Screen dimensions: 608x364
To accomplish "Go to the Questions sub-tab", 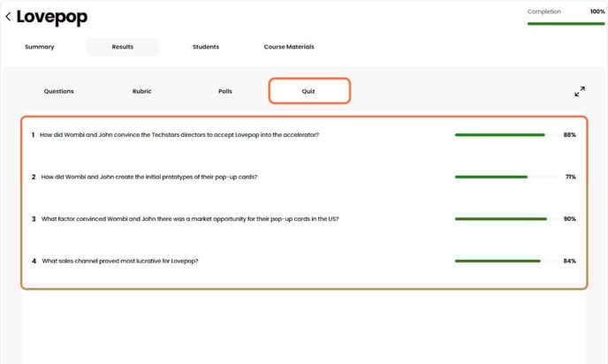I will coord(59,91).
